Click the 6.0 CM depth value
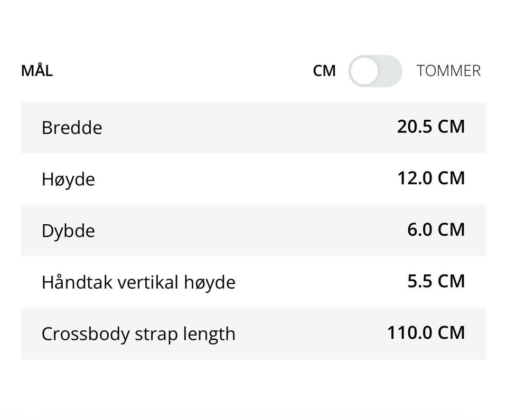The width and height of the screenshot is (507, 420). point(436,230)
